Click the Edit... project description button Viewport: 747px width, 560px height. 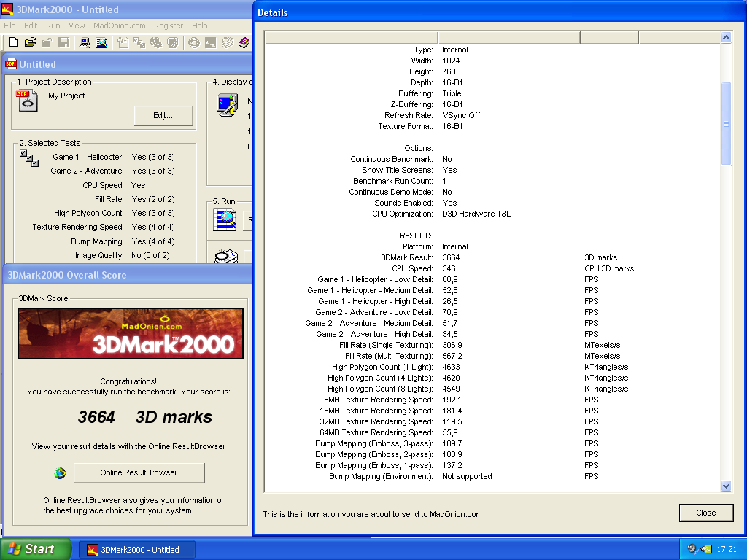[x=163, y=116]
